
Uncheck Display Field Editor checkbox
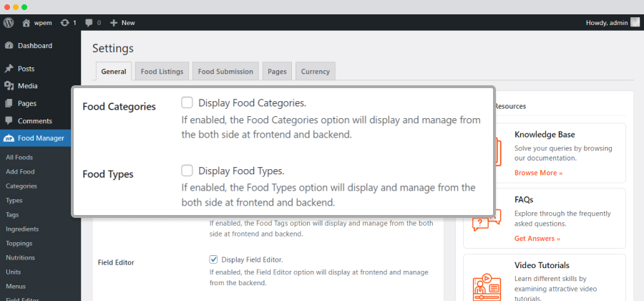(x=213, y=259)
